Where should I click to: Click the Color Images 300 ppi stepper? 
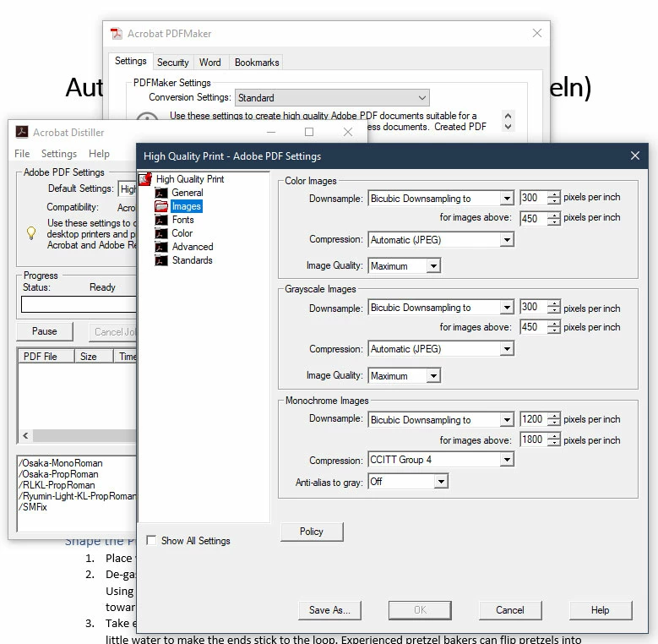pyautogui.click(x=554, y=197)
